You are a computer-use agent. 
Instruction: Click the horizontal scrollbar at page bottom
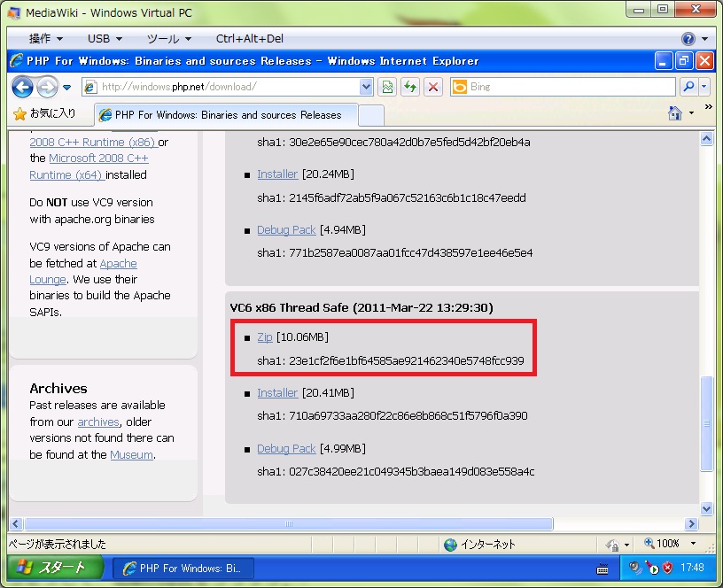tap(288, 523)
